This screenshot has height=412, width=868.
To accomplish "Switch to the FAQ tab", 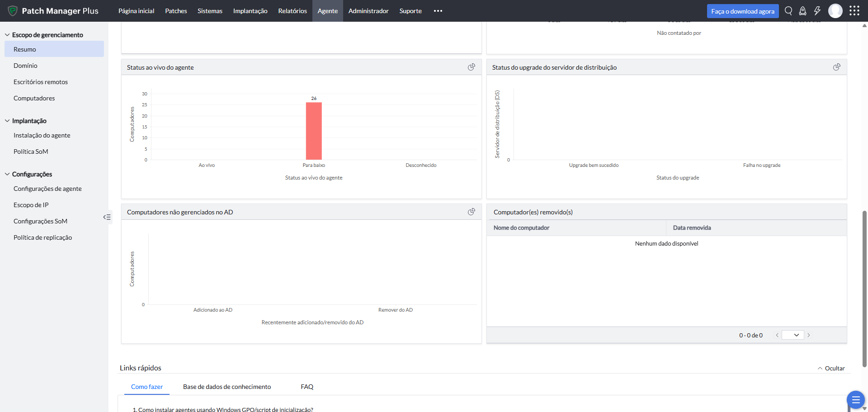I will pos(307,387).
